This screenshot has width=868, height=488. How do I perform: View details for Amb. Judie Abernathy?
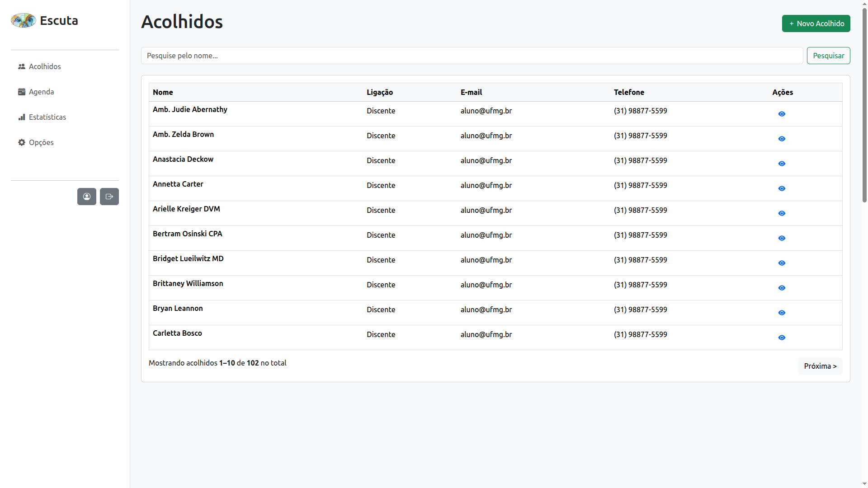(x=782, y=114)
